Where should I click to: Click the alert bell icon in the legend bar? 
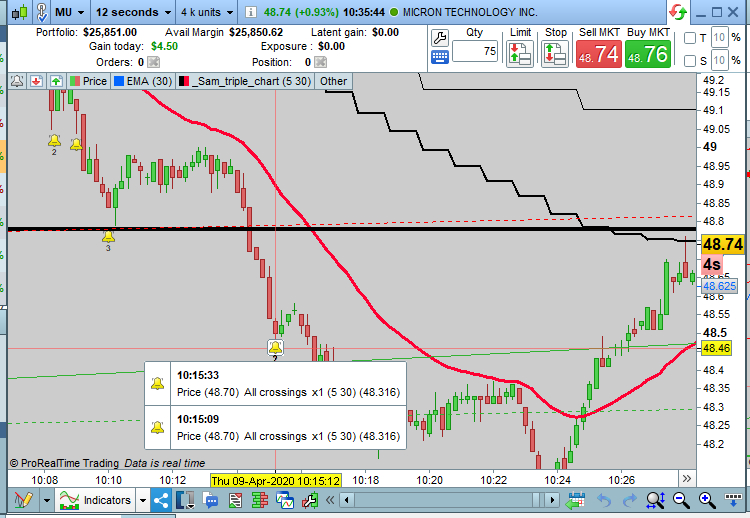[x=17, y=81]
